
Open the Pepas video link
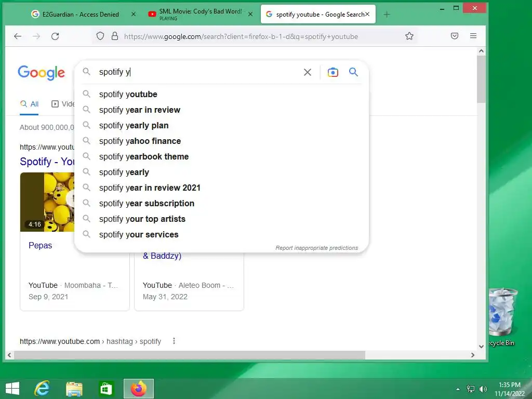(40, 245)
